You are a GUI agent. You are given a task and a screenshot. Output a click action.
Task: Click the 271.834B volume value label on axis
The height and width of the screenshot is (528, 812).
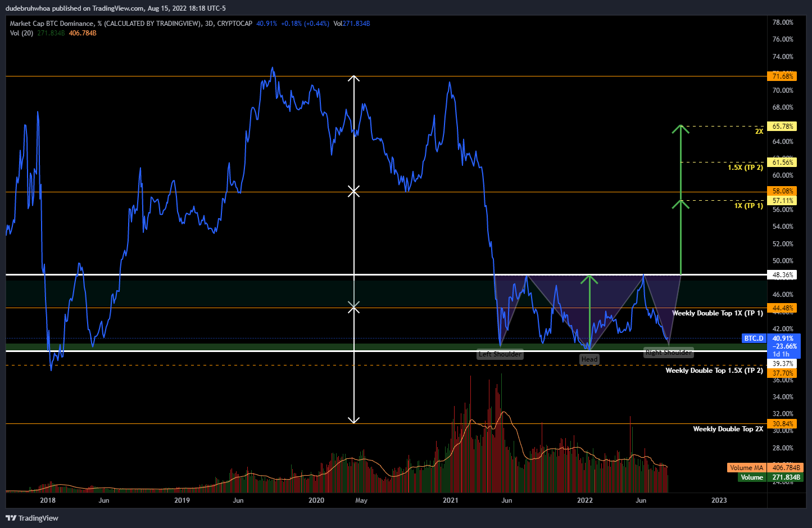point(786,477)
